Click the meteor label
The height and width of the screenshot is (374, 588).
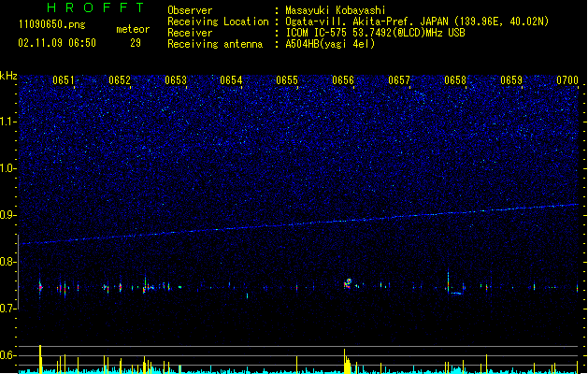[133, 29]
